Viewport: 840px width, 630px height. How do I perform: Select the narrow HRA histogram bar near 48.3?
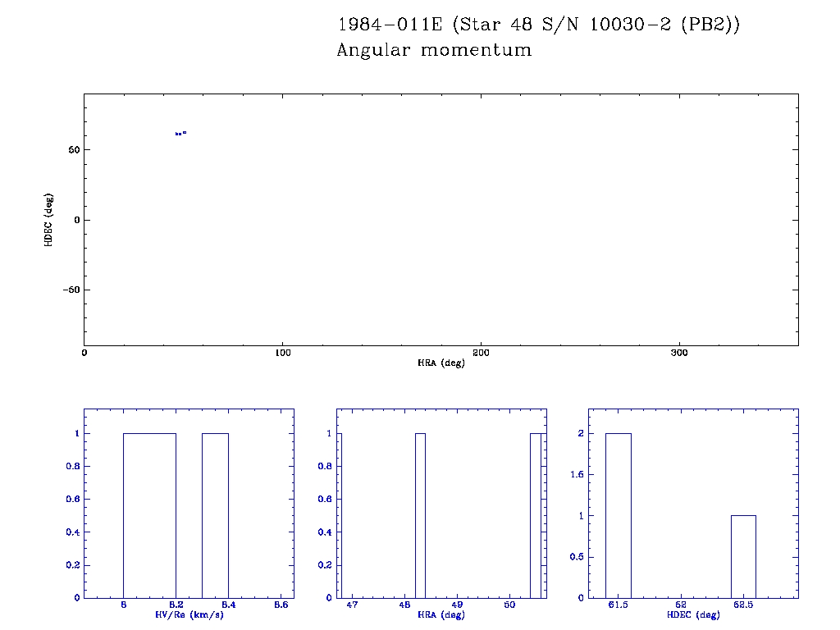tap(420, 515)
